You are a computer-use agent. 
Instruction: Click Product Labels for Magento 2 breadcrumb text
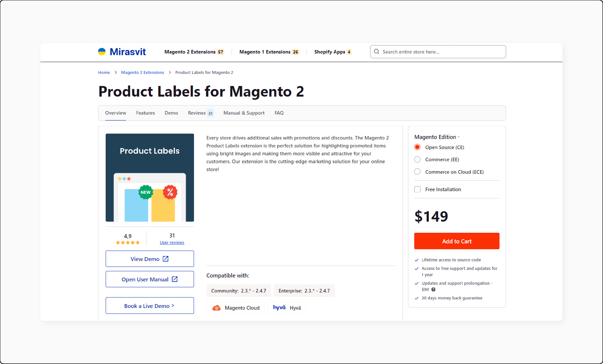click(204, 72)
